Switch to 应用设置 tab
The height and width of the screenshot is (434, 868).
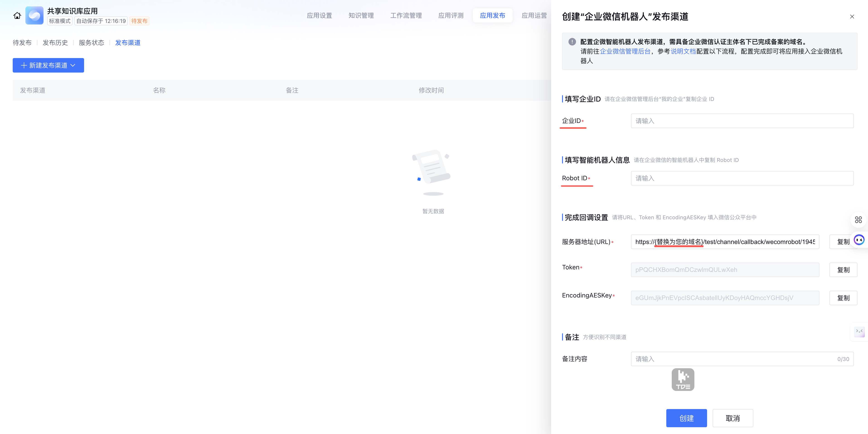coord(319,15)
